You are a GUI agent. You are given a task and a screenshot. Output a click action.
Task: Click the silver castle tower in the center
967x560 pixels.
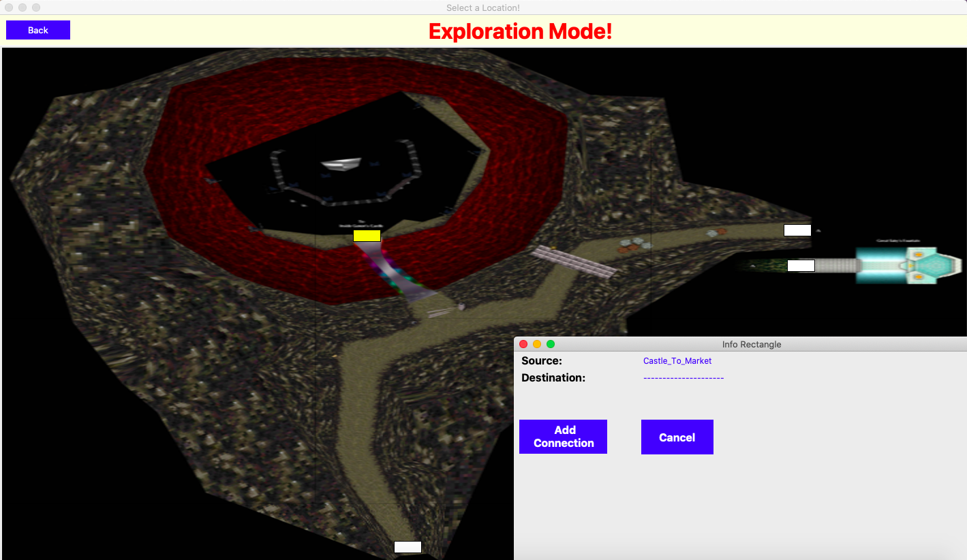coord(341,164)
